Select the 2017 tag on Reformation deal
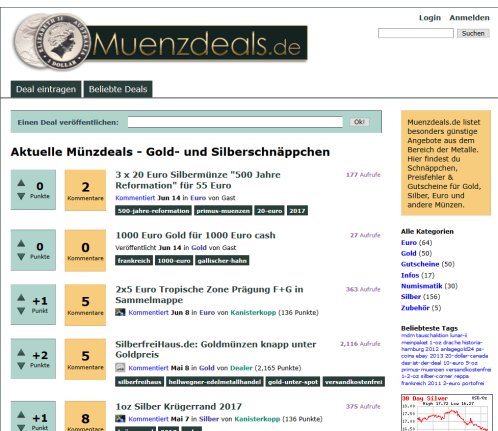The width and height of the screenshot is (498, 431). point(297,211)
